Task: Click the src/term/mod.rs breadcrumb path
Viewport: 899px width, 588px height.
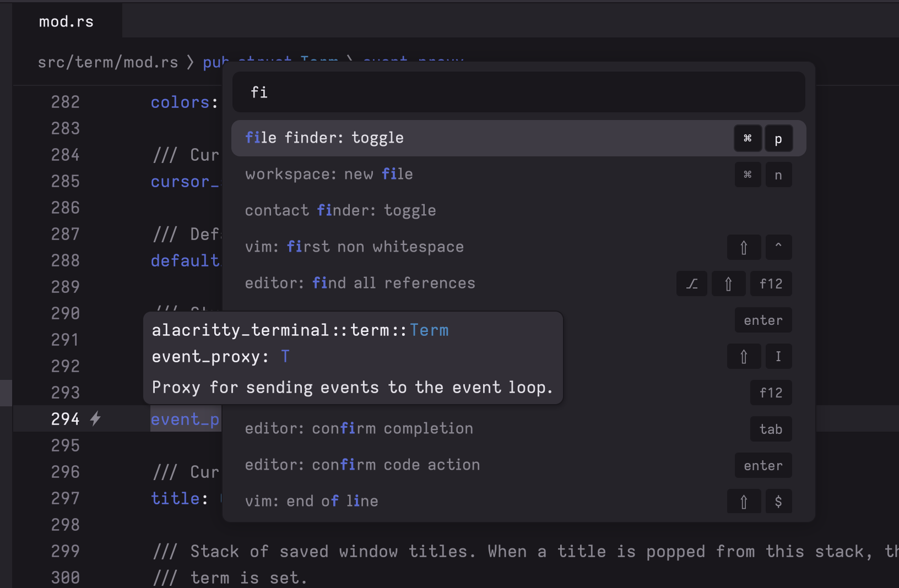Action: click(x=108, y=62)
